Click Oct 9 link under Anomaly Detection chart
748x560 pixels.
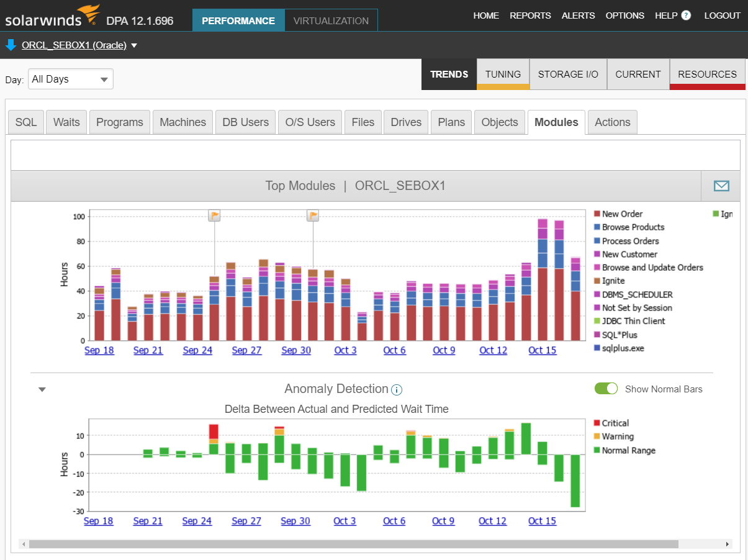443,521
